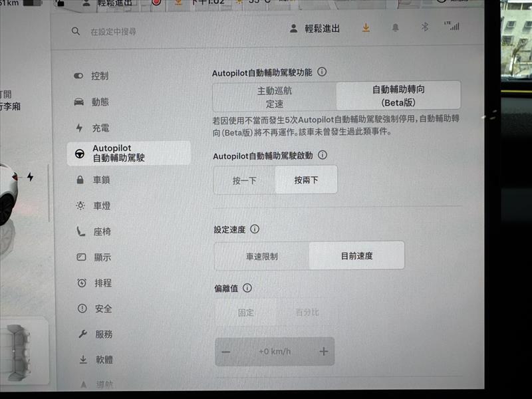Tap the Bluetooth icon in header
Screen dimensions: 532x399
point(425,28)
